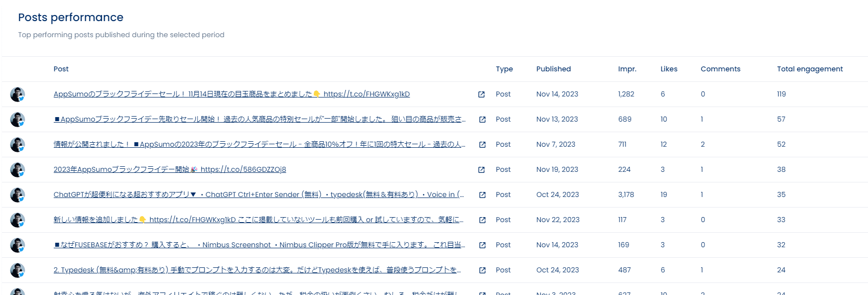Click profile avatar on the ChatGPT post row

pyautogui.click(x=18, y=195)
